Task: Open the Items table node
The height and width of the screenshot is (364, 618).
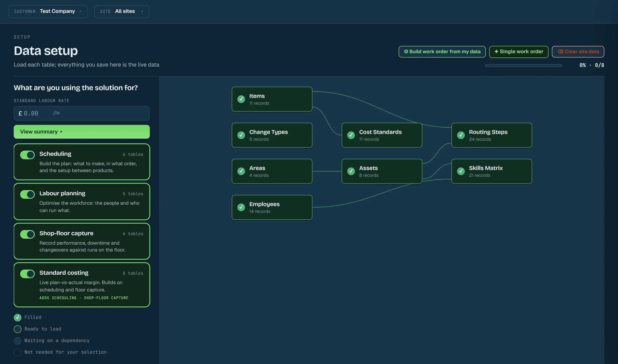Action: point(272,99)
